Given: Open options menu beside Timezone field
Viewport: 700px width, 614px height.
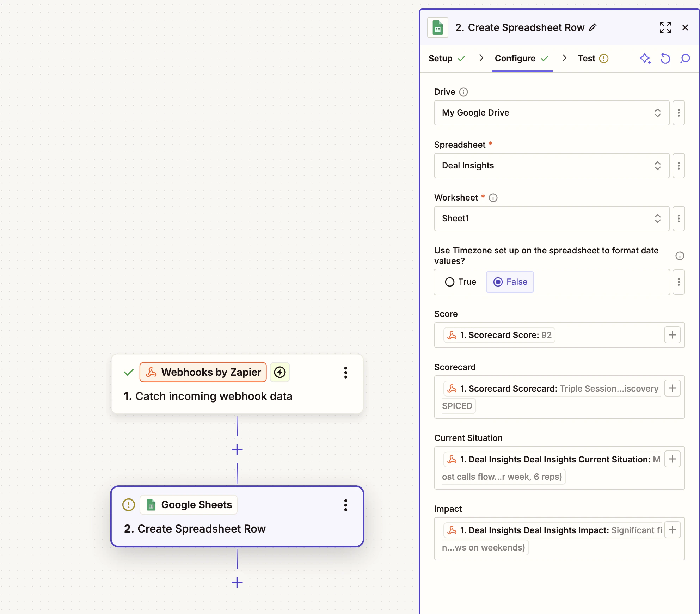Looking at the screenshot, I should coord(678,282).
